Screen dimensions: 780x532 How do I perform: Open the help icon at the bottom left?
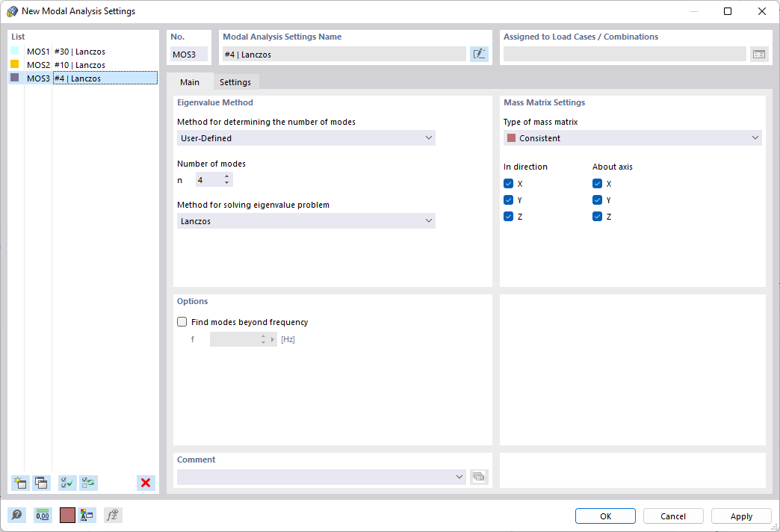pos(16,515)
